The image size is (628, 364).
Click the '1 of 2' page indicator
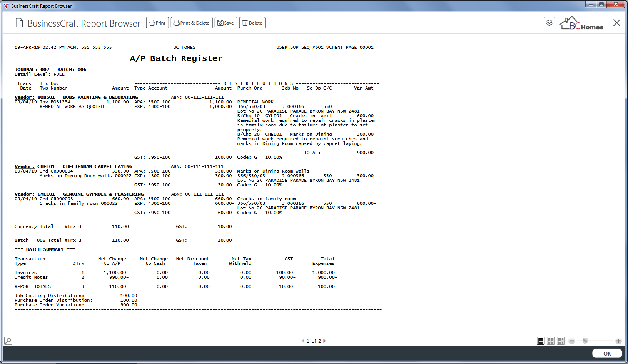tap(314, 341)
